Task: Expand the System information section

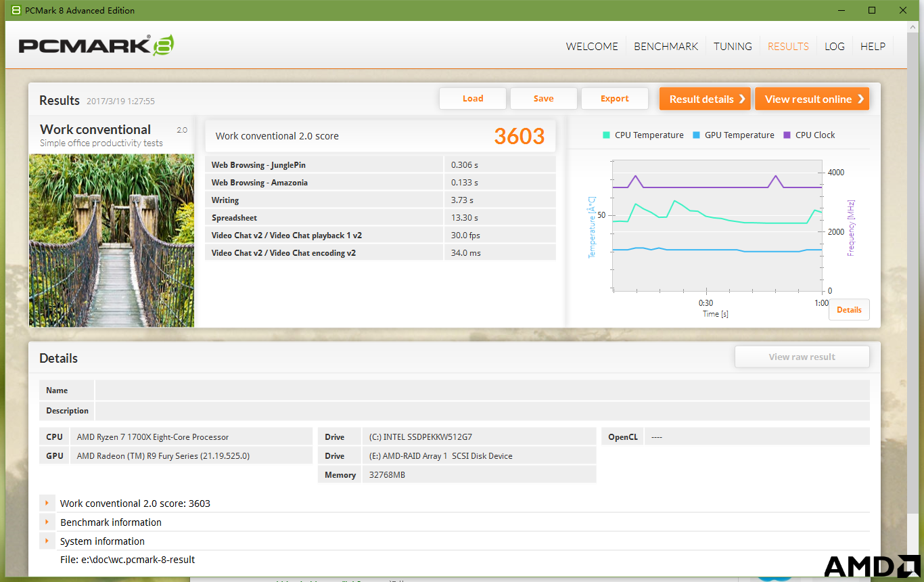Action: pos(47,541)
